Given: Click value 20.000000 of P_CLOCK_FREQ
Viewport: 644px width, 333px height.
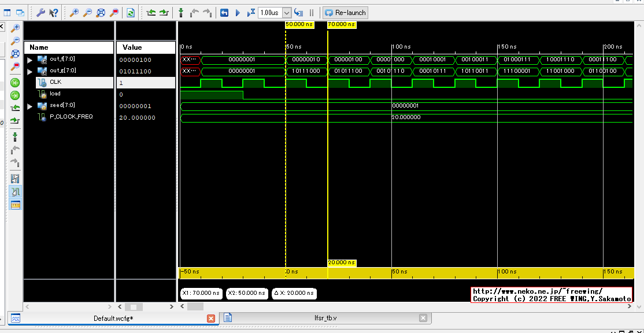Looking at the screenshot, I should (137, 118).
